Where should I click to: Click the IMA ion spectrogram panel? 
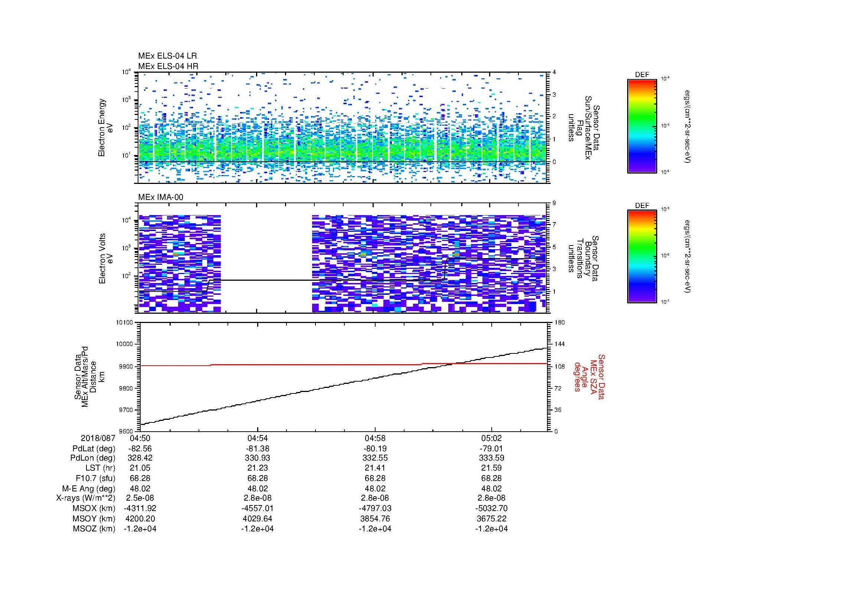pos(343,258)
